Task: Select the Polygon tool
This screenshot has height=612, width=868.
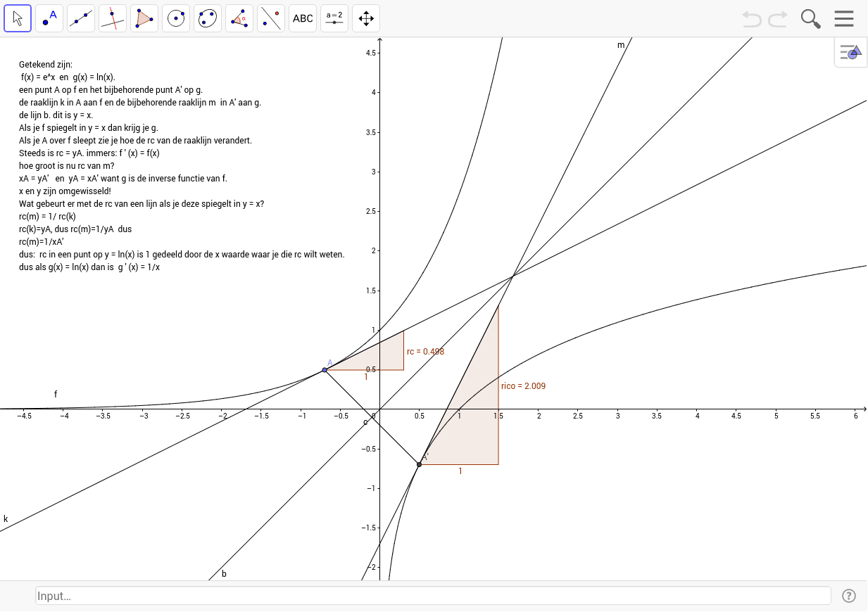Action: pyautogui.click(x=144, y=18)
